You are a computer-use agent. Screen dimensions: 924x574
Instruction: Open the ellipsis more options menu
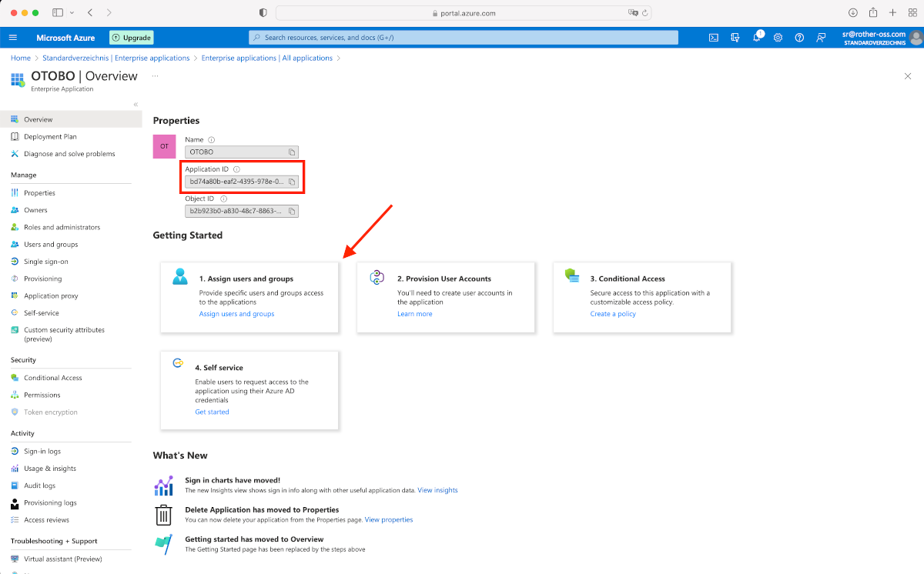[x=155, y=75]
